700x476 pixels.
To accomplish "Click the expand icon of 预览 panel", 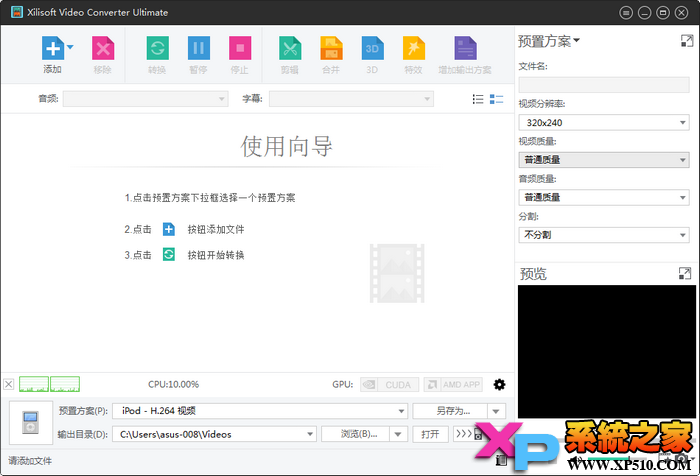I will pos(684,273).
